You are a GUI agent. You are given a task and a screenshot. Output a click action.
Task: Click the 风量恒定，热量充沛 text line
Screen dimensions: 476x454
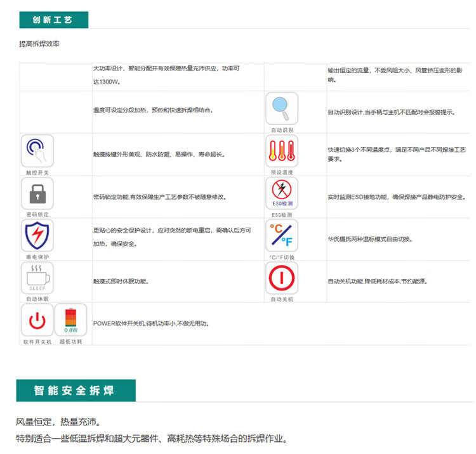pyautogui.click(x=58, y=422)
